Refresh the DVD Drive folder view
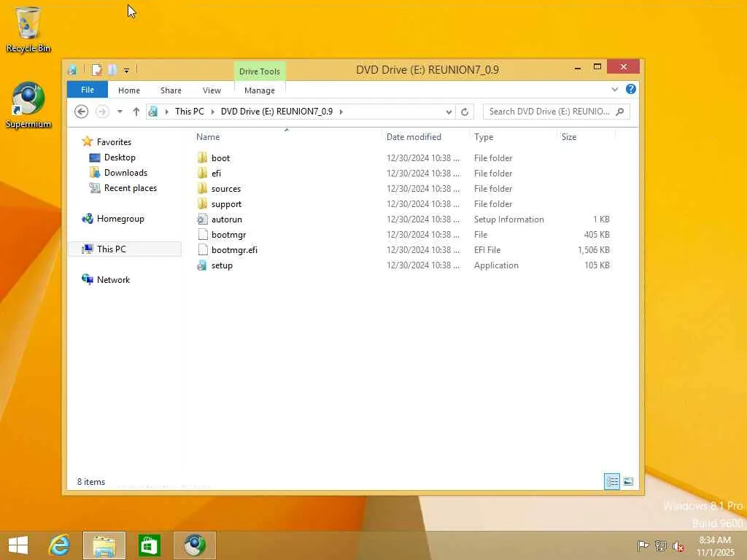The height and width of the screenshot is (560, 747). pyautogui.click(x=465, y=112)
